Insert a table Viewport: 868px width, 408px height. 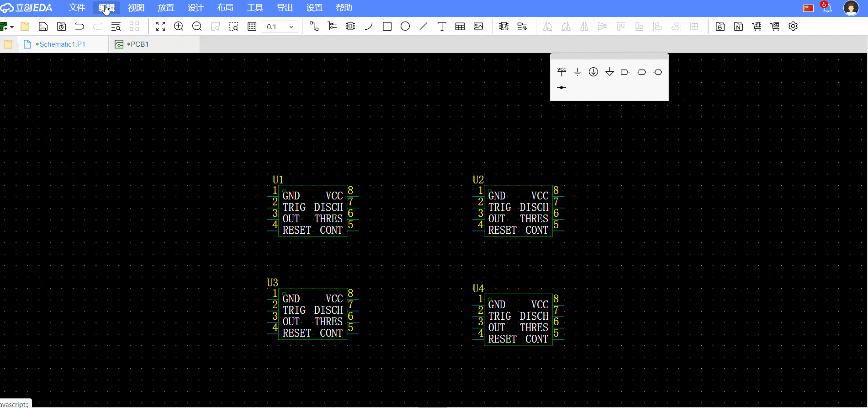tap(460, 27)
